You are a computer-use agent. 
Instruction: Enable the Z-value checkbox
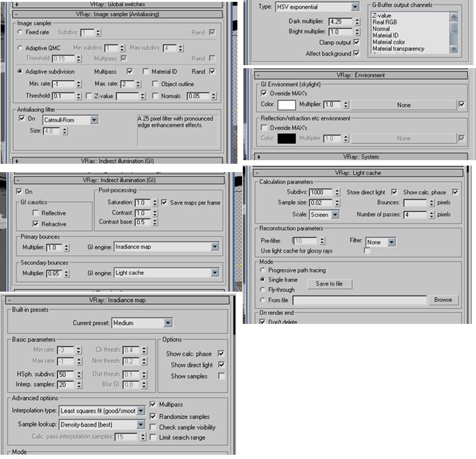pos(89,96)
